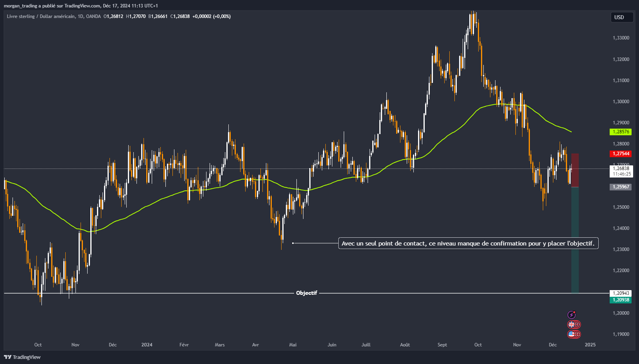Click the green 1,28576 moving average label
This screenshot has width=639, height=364.
coord(620,132)
